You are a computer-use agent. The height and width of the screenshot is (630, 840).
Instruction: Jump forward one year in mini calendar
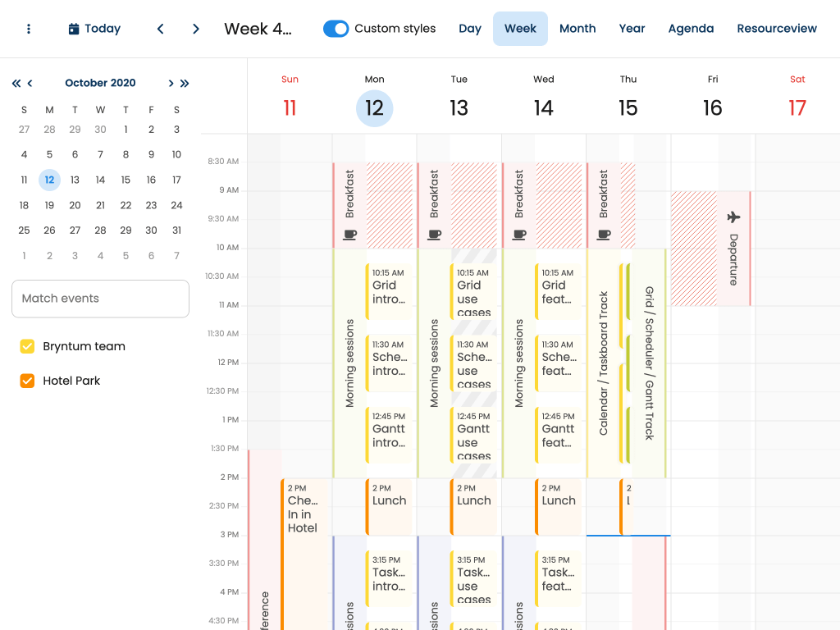pos(185,83)
